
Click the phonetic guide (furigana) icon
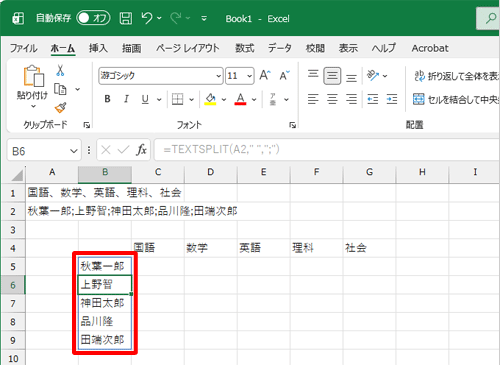click(273, 99)
